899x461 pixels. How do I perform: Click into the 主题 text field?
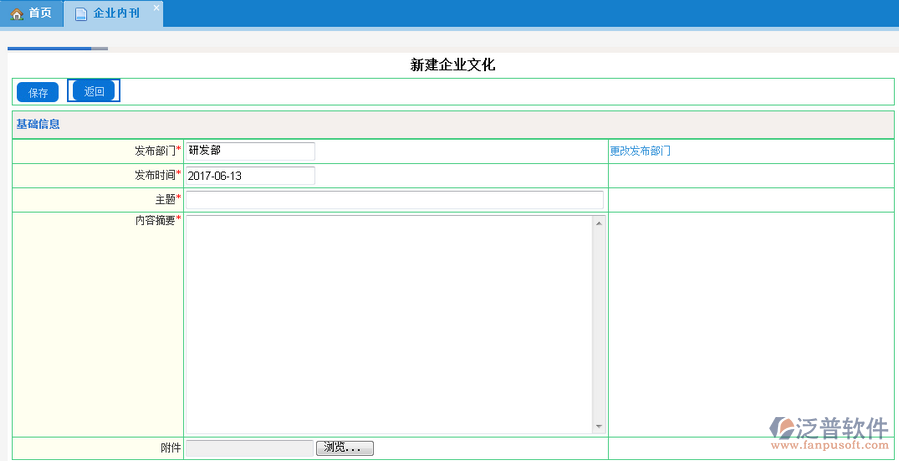pos(394,200)
